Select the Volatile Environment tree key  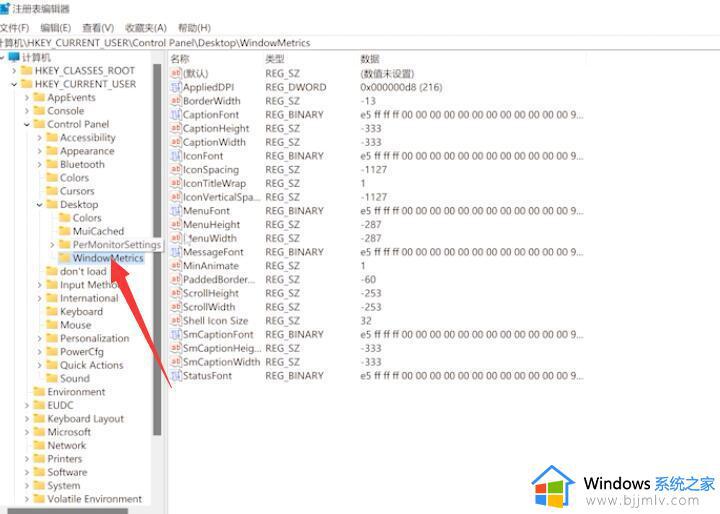click(95, 498)
